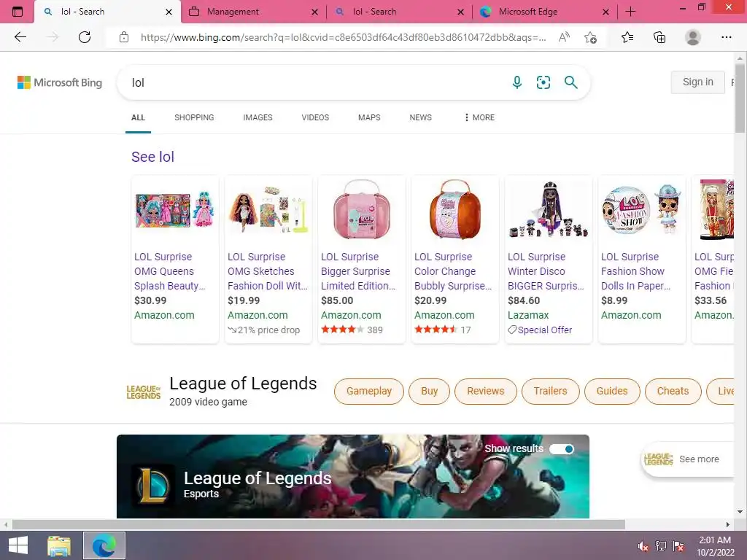Click the horizontal scrollbar thumb
This screenshot has width=747, height=560.
[318, 524]
